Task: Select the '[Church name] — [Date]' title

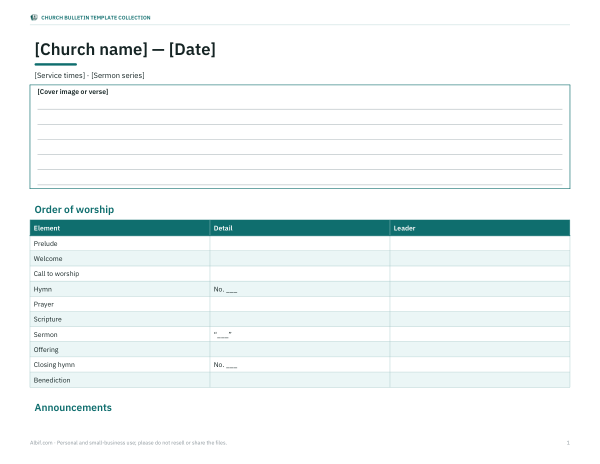Action: tap(125, 49)
